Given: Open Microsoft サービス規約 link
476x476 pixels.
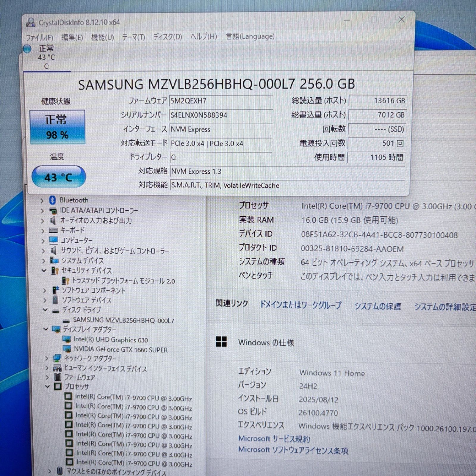Looking at the screenshot, I should tap(274, 439).
